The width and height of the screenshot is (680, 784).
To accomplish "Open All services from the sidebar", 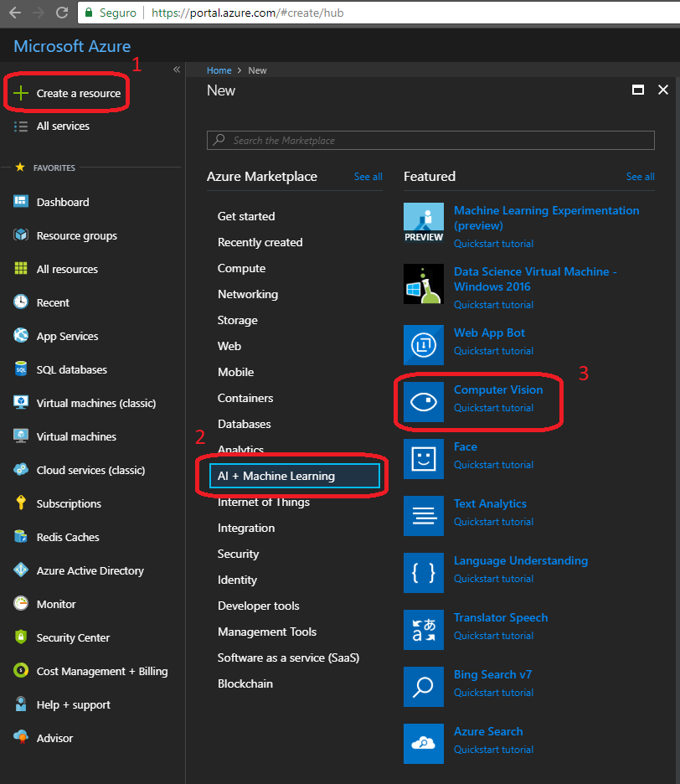I will [x=63, y=126].
